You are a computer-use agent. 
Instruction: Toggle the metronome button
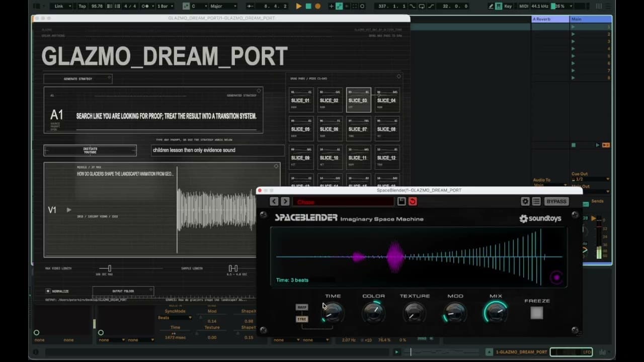pyautogui.click(x=147, y=6)
